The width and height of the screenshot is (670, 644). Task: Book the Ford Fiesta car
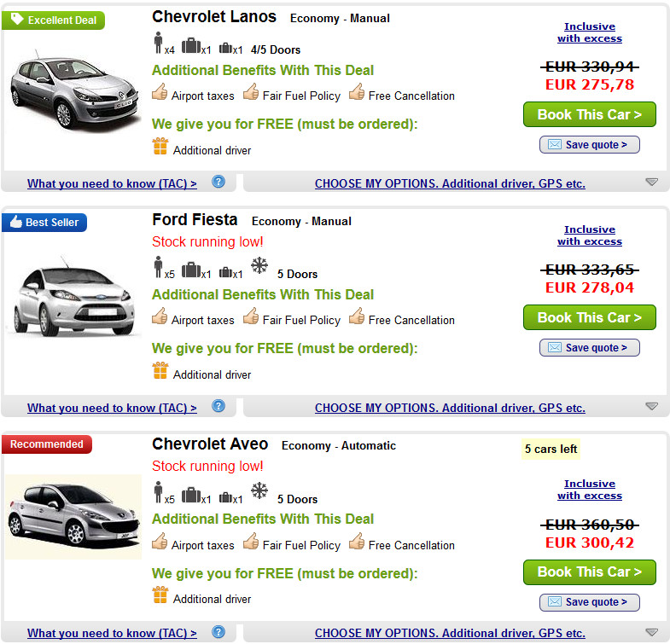tap(589, 317)
